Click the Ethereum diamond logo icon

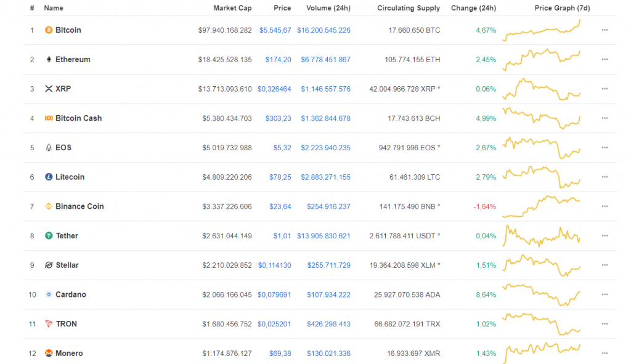click(x=49, y=60)
